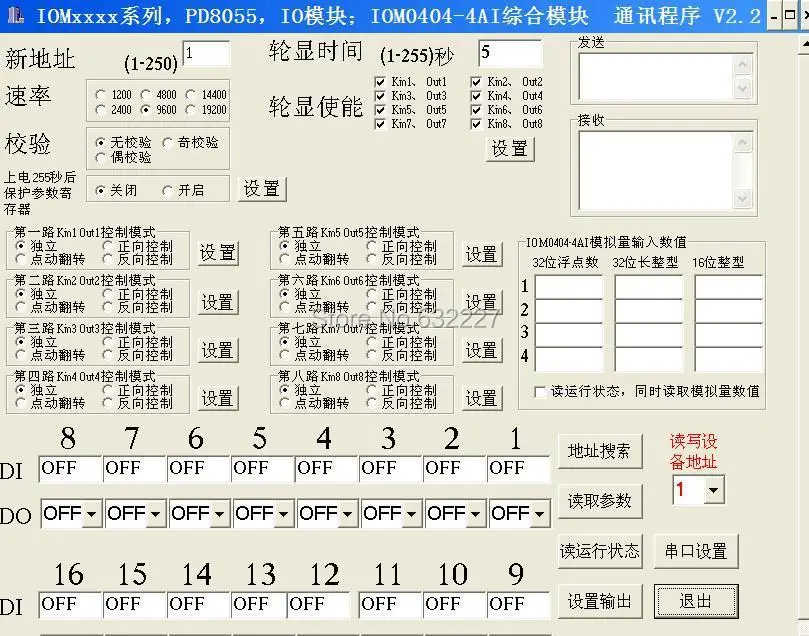
Task: Expand the DO 5 output dropdown
Action: (x=284, y=514)
